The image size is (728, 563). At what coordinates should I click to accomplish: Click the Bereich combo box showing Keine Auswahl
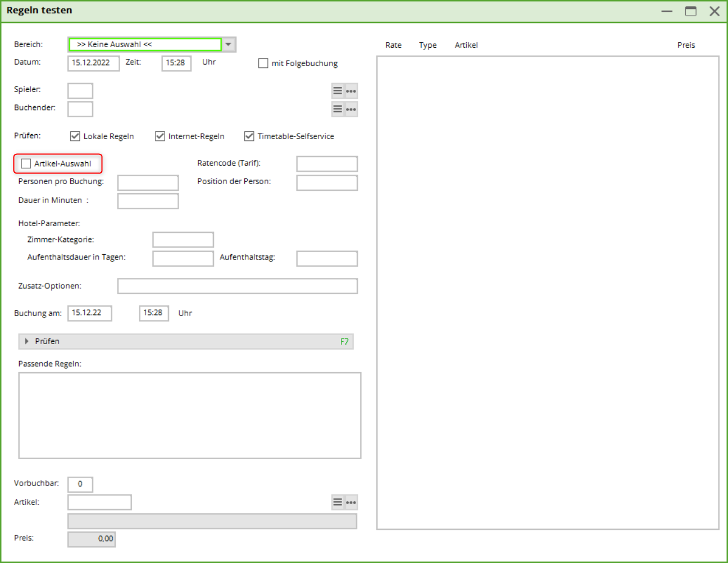[x=145, y=44]
